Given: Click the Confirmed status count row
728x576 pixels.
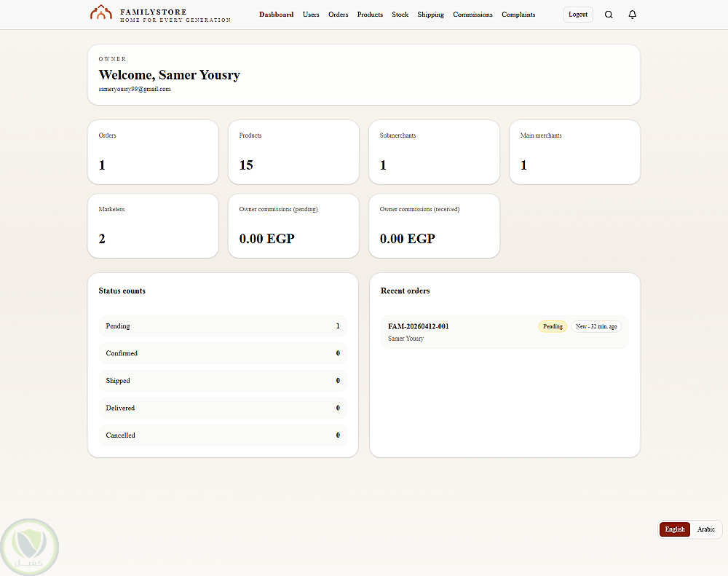Looking at the screenshot, I should click(223, 353).
